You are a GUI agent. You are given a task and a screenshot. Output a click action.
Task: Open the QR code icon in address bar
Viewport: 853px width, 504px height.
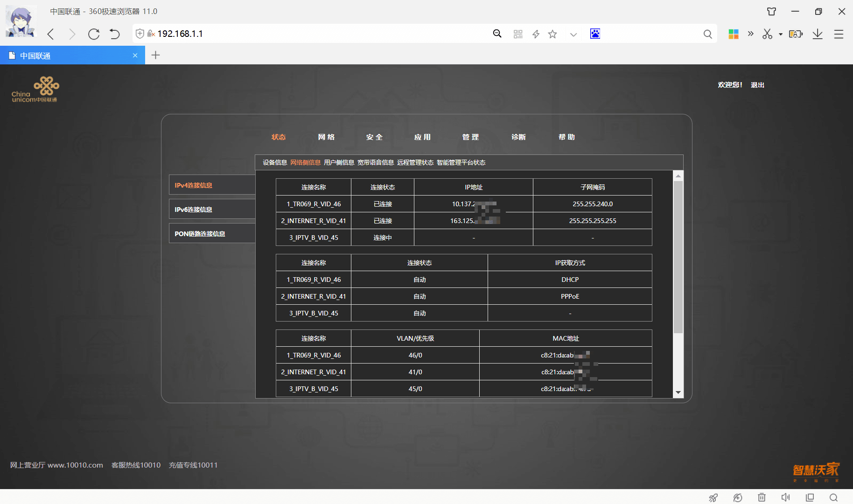[x=518, y=34]
